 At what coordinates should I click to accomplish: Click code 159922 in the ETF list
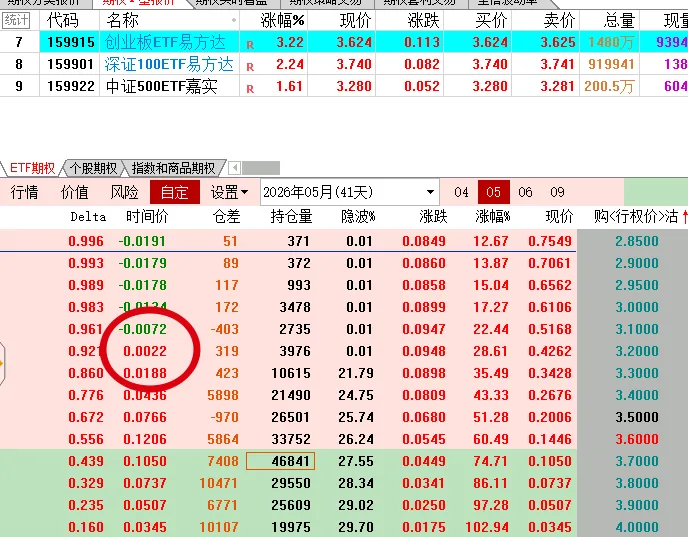(x=71, y=86)
